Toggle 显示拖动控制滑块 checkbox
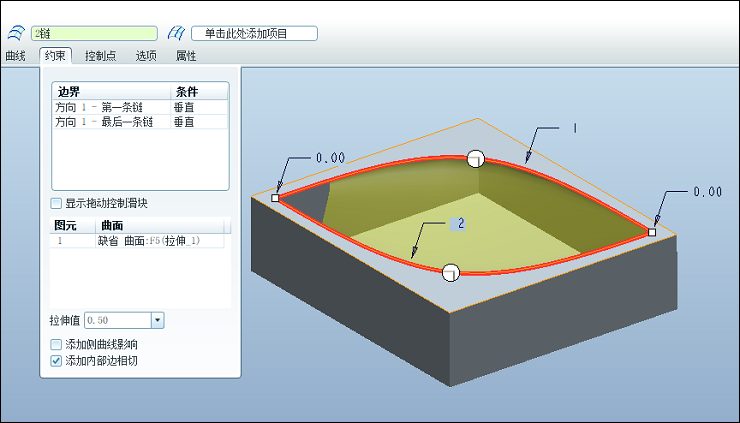 coord(56,203)
